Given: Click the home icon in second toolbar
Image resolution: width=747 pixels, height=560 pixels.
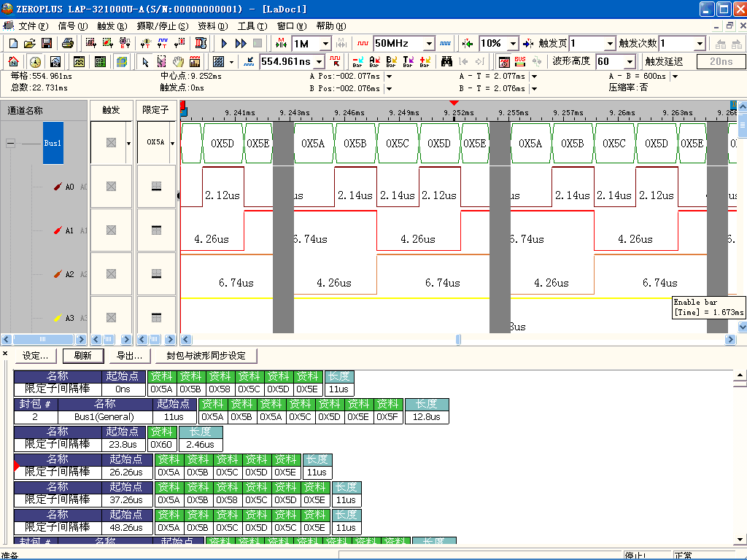Looking at the screenshot, I should [13, 62].
